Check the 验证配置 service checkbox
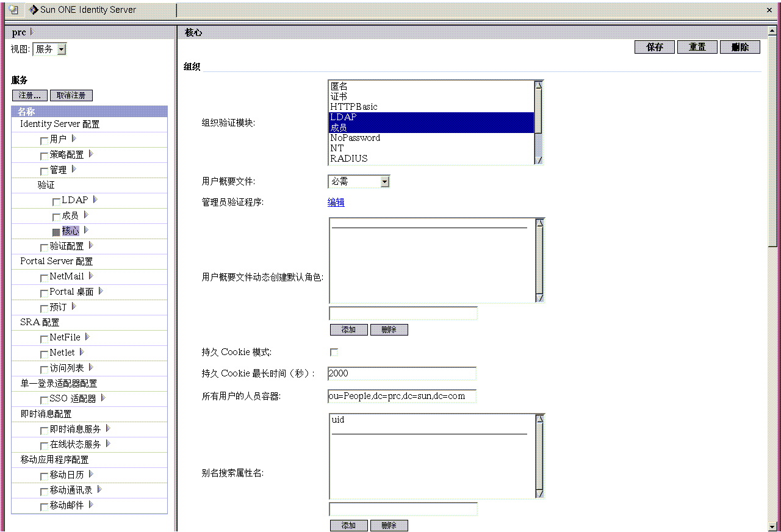The image size is (781, 532). pyautogui.click(x=44, y=247)
